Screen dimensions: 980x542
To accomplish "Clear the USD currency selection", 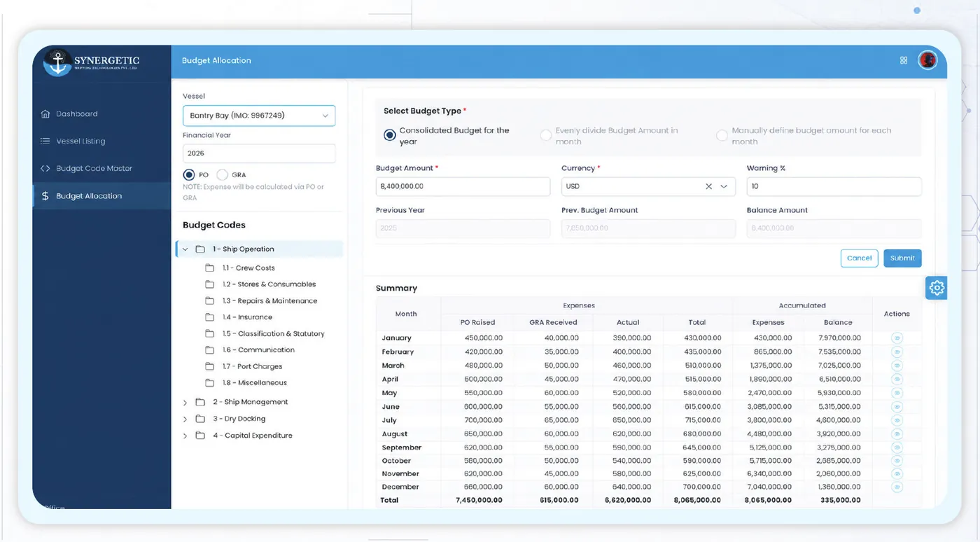I will tap(708, 186).
